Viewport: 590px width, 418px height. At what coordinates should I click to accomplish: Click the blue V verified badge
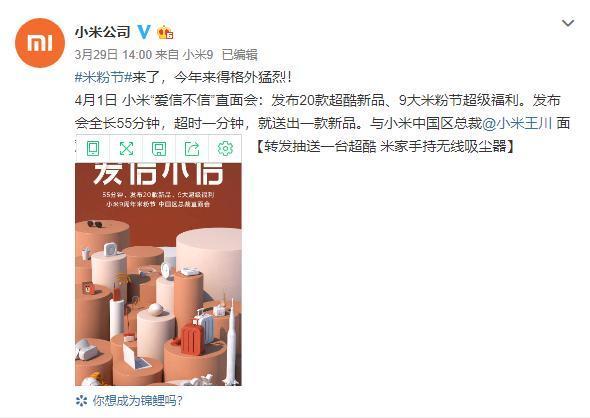tap(144, 32)
